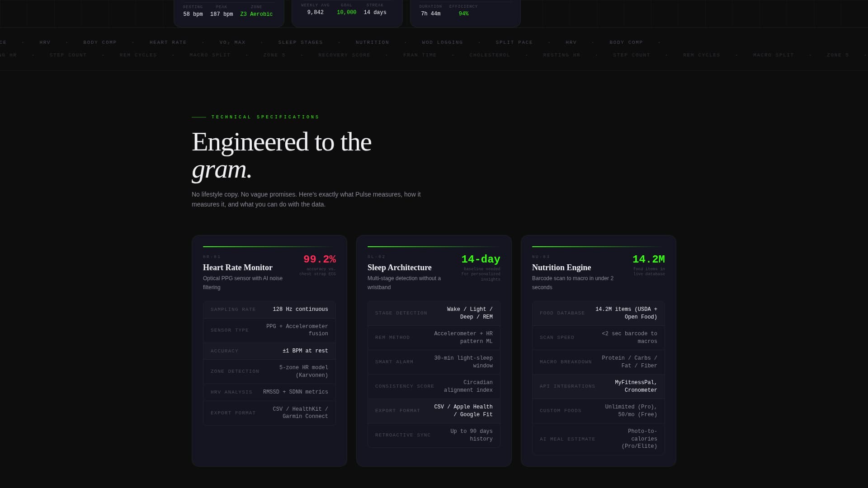Click the SL-02 card code label
Screen dimensions: 868x488
coord(377,257)
